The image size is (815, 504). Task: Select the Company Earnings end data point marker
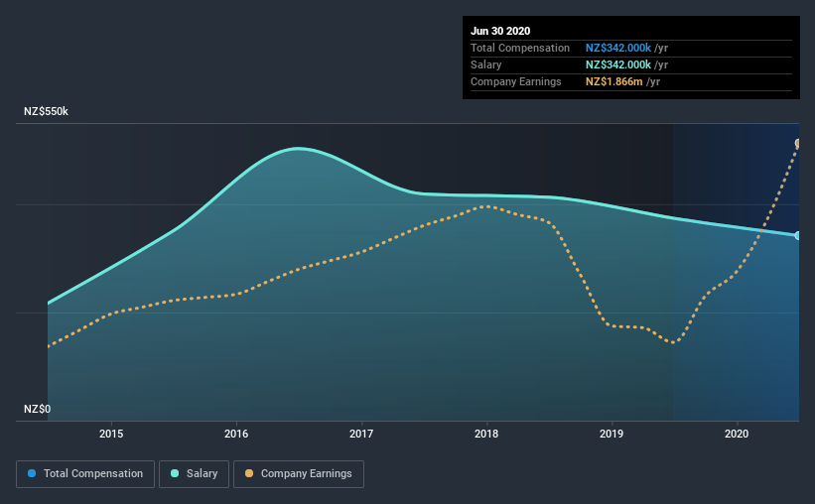tap(798, 143)
